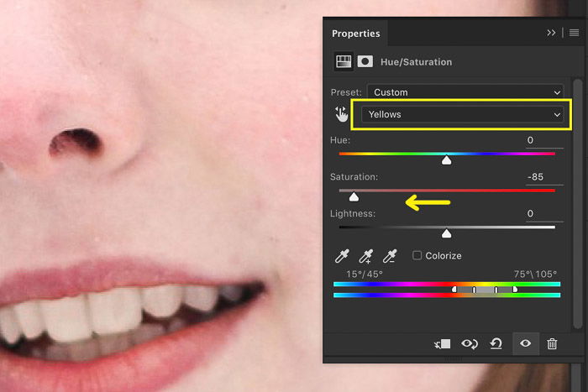This screenshot has height=392, width=588.
Task: Activate the on-image targeted adjustment hand tool
Action: pos(341,114)
